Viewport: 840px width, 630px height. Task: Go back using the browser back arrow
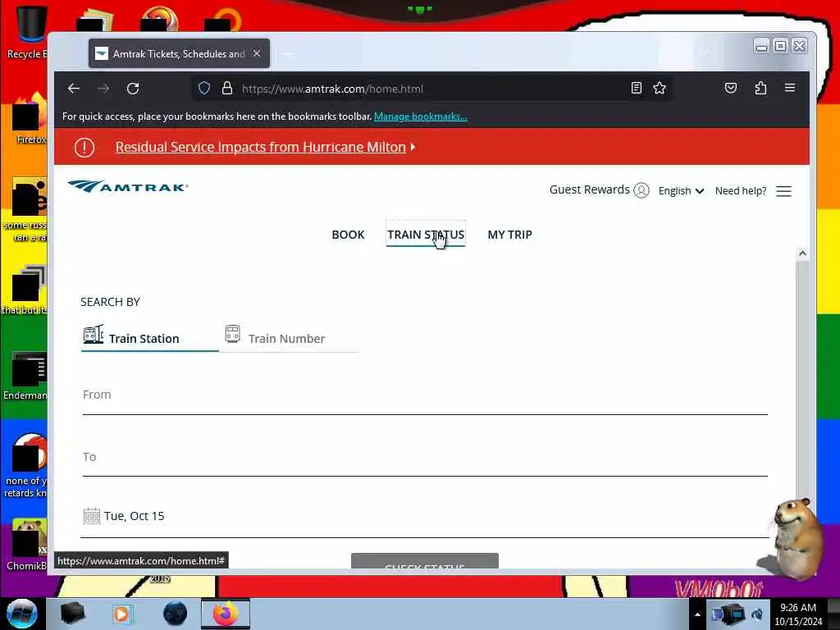tap(74, 89)
